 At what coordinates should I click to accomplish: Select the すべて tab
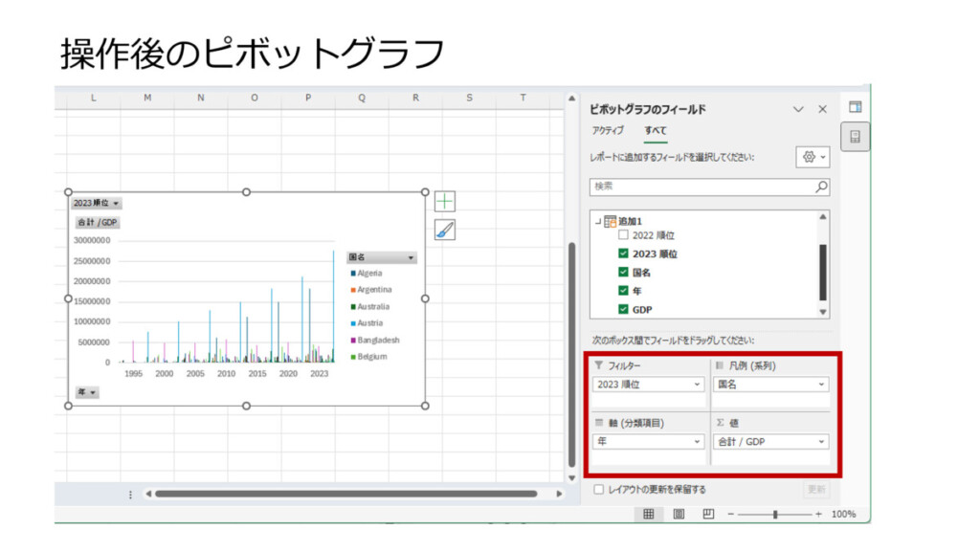(656, 131)
